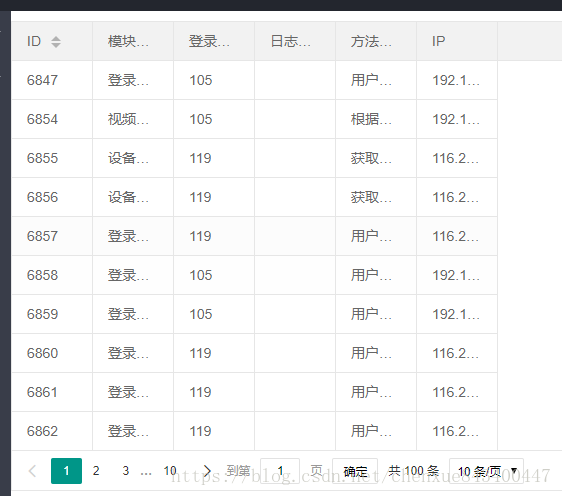Open page 3 in pagination
Screen dimensions: 562x496
125,471
